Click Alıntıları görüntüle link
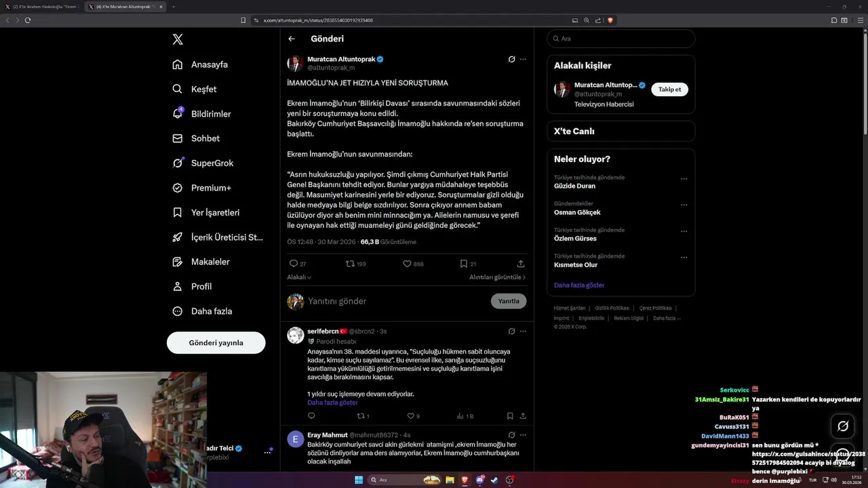868x488 pixels. tap(497, 277)
